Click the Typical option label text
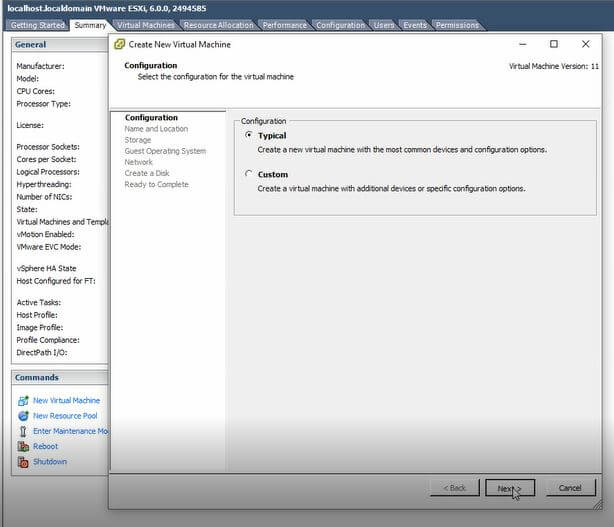The height and width of the screenshot is (527, 614). click(272, 135)
